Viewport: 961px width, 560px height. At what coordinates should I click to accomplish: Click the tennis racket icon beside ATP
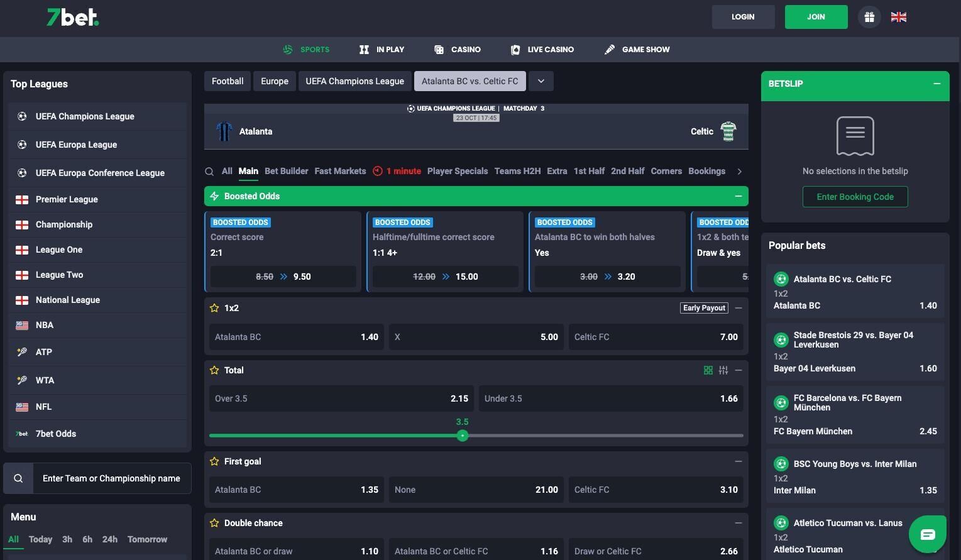click(22, 352)
